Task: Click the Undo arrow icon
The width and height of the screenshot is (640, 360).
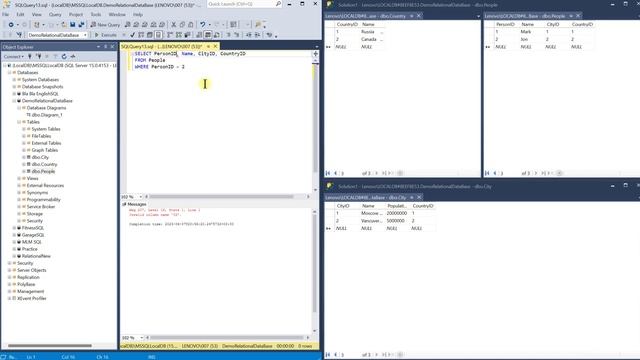Action: (x=202, y=25)
